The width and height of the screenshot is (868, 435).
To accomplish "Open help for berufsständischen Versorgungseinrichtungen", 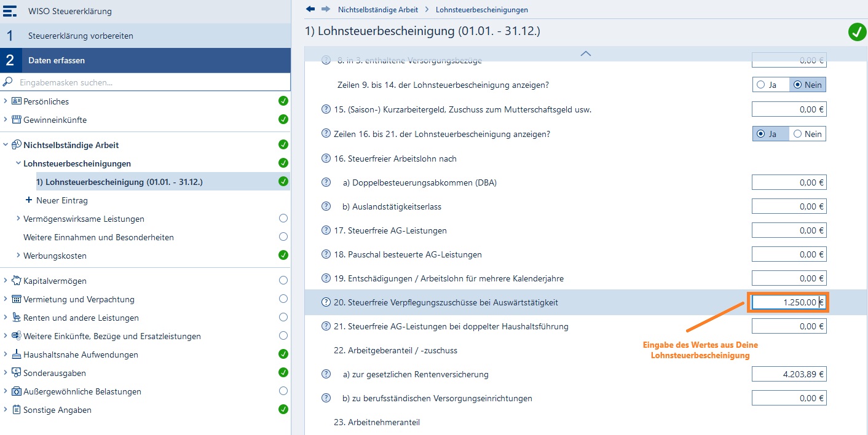I will click(326, 398).
